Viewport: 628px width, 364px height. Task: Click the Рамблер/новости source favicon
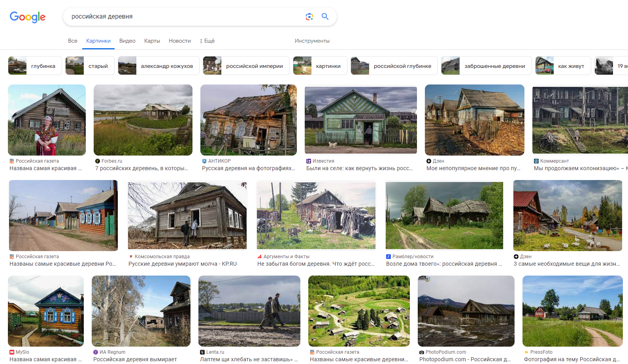(388, 257)
